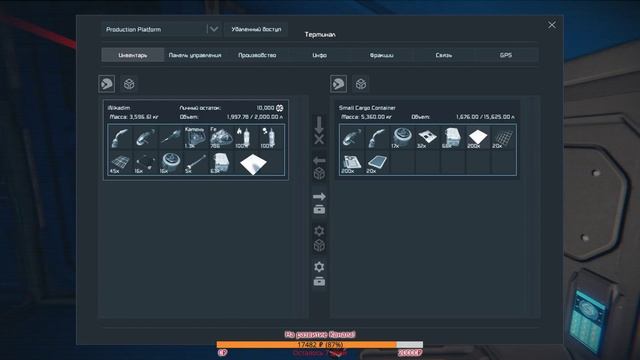Open the Фракции tab
The height and width of the screenshot is (360, 640).
[382, 55]
